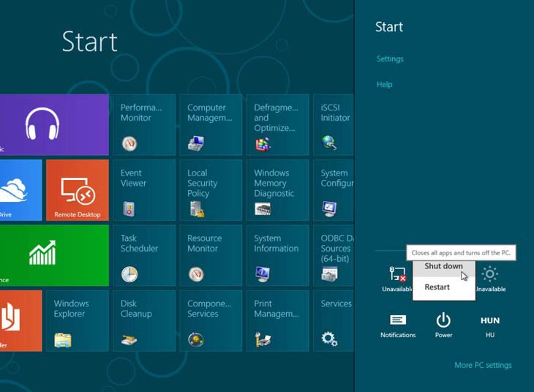Choose Restart from the power menu
The height and width of the screenshot is (392, 534).
(x=444, y=287)
